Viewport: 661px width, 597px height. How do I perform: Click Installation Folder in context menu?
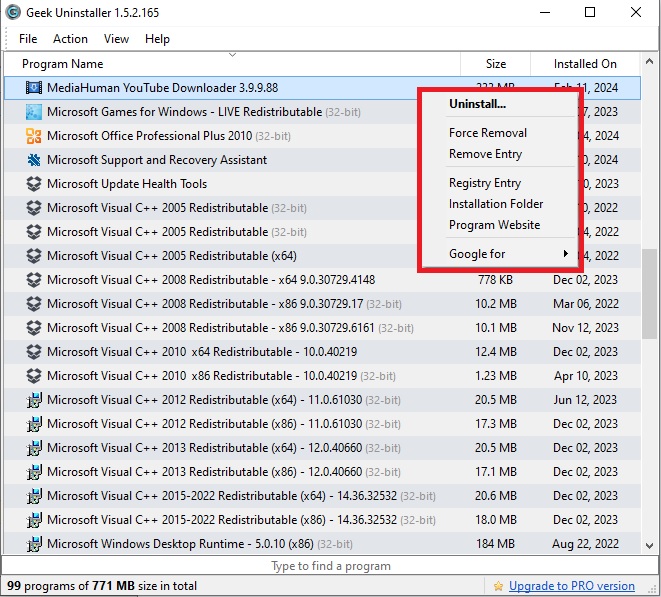[496, 204]
